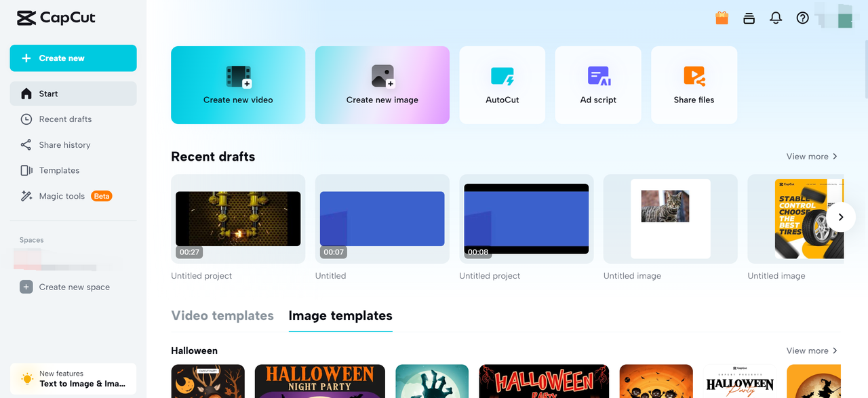Open the orange witch Halloween template
Viewport: 868px width, 398px height.
click(814, 381)
